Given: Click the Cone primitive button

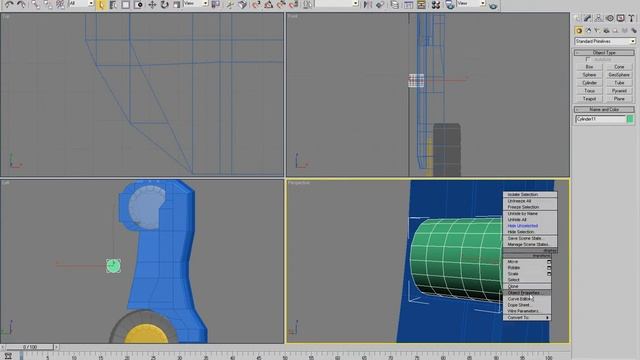Looking at the screenshot, I should click(x=619, y=67).
